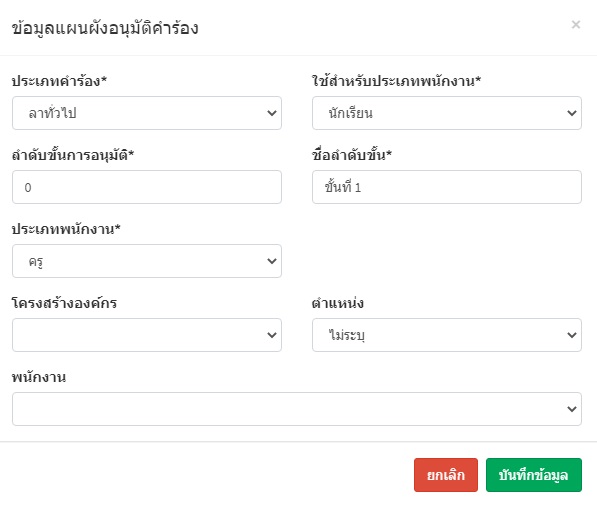Screen dimensions: 597x505
Task: Click the chevron arrow beside ครู
Action: (x=272, y=261)
